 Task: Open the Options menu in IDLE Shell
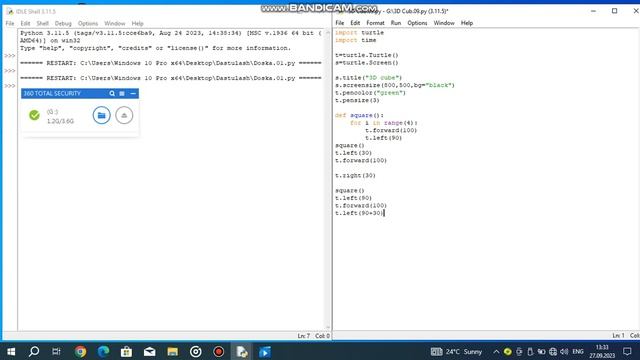point(88,23)
